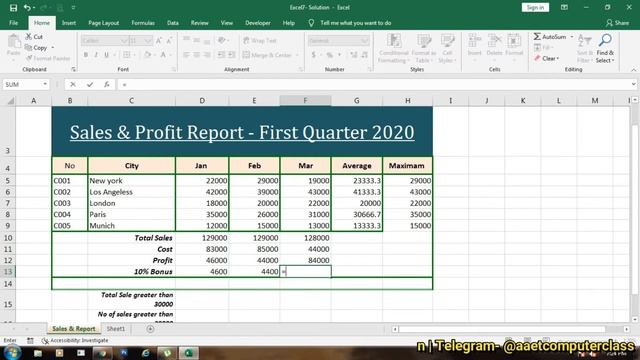Click the Cell Styles icon

tap(447, 41)
